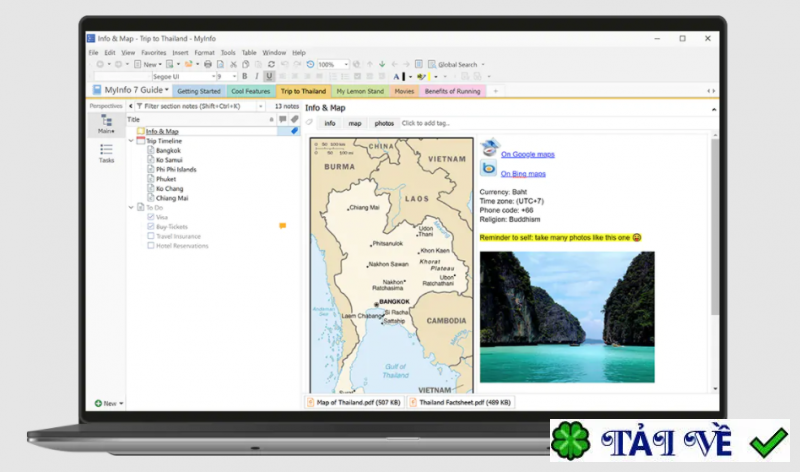Click the Print icon in the toolbar

(208, 64)
